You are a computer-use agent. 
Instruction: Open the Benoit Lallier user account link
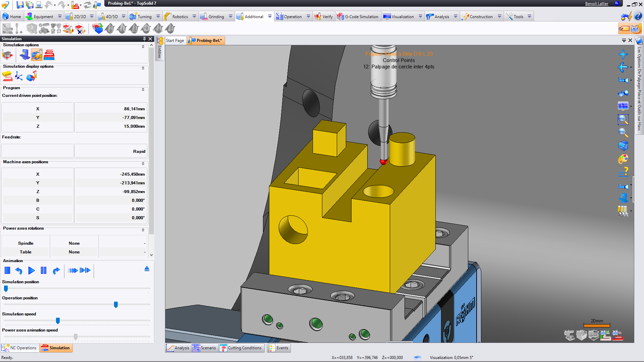596,4
